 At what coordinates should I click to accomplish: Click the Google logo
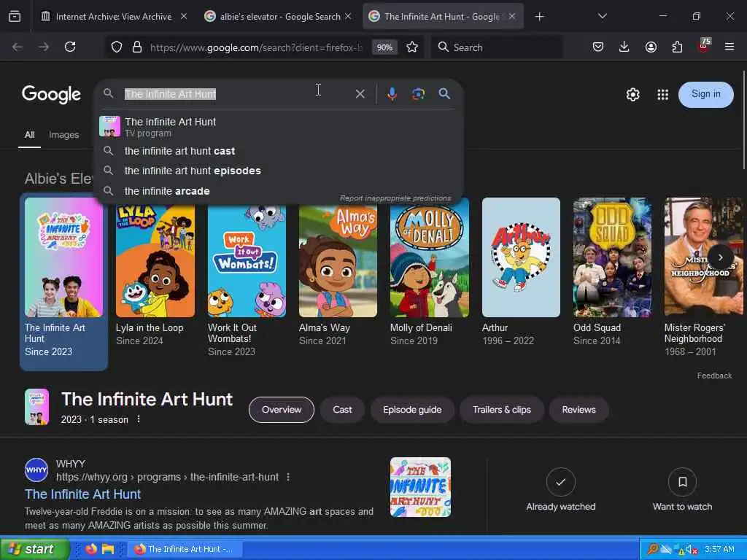click(x=52, y=94)
